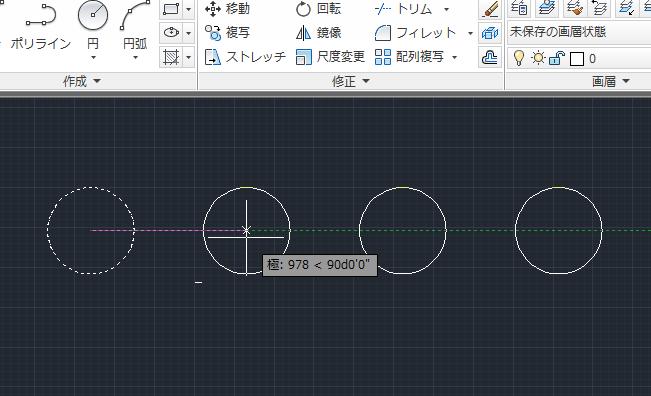Open the フィレット dropdown arrow
Image resolution: width=651 pixels, height=396 pixels.
[x=470, y=33]
